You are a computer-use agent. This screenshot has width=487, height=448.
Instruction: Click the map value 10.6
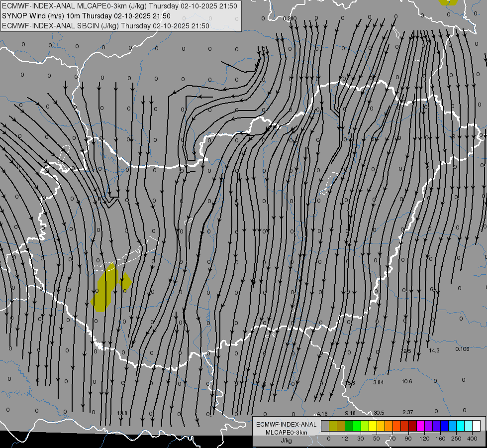coord(406,381)
